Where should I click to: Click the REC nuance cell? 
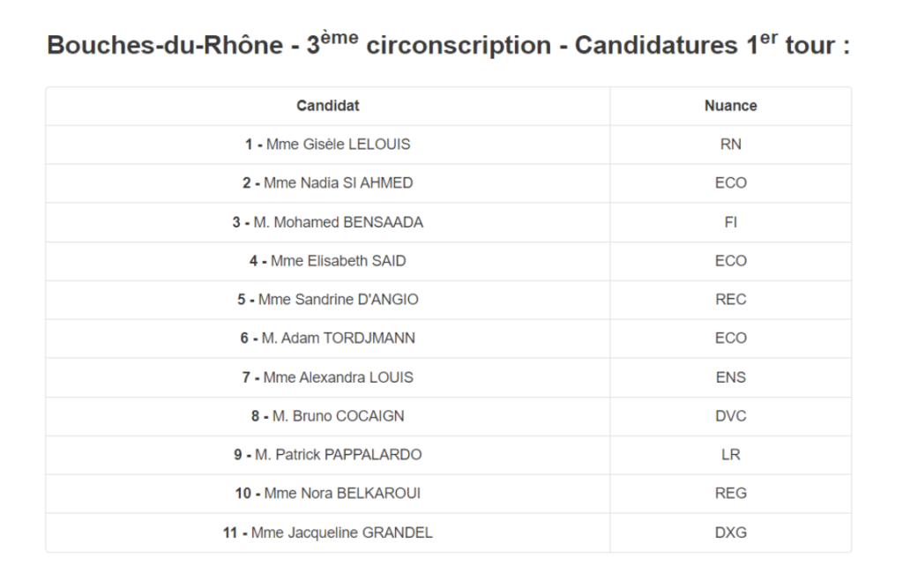tap(730, 300)
